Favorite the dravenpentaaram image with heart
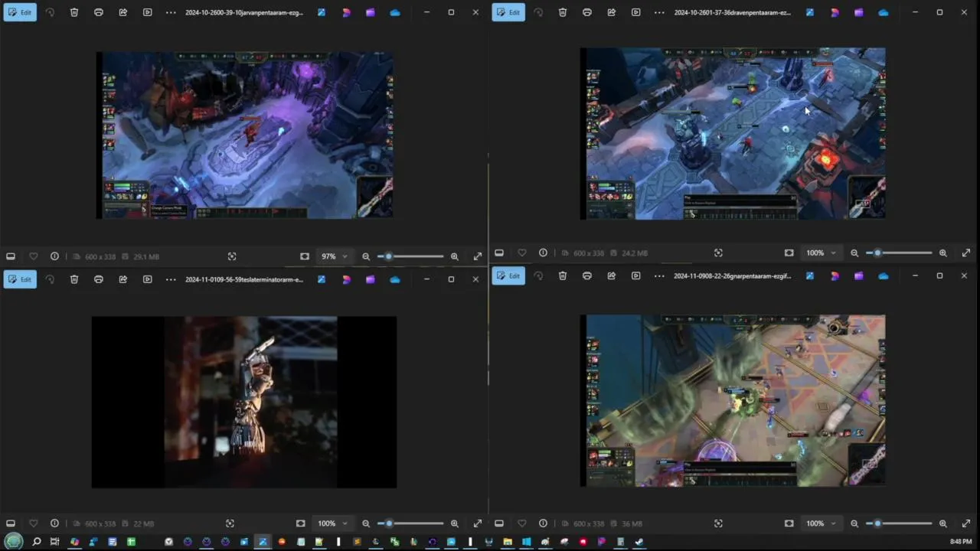This screenshot has height=551, width=980. tap(521, 253)
